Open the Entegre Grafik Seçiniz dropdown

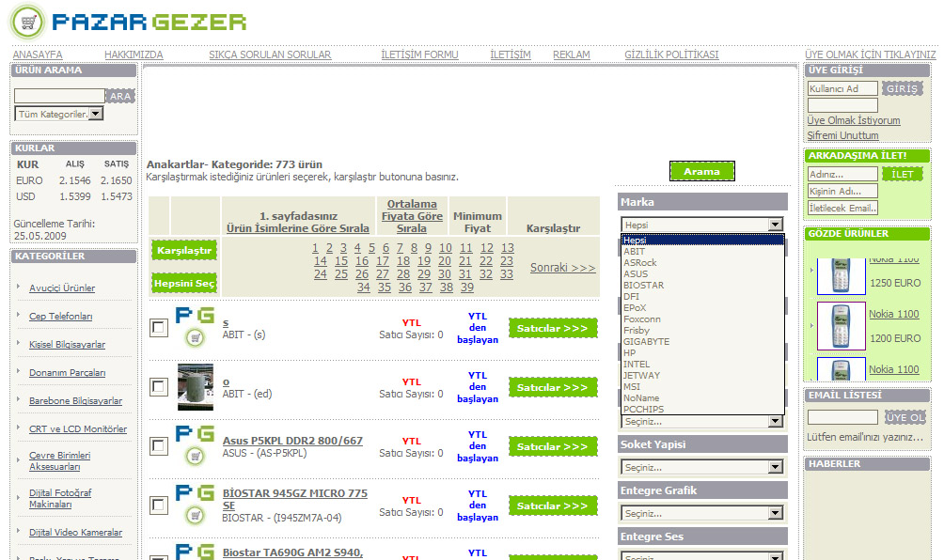tap(702, 513)
